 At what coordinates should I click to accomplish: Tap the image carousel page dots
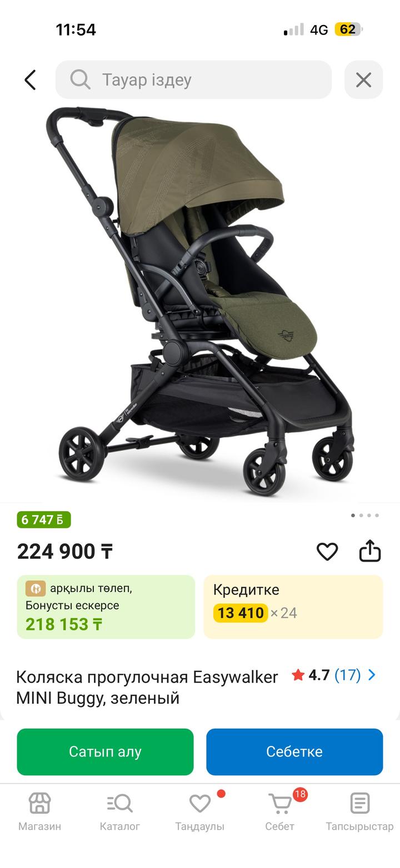365,515
